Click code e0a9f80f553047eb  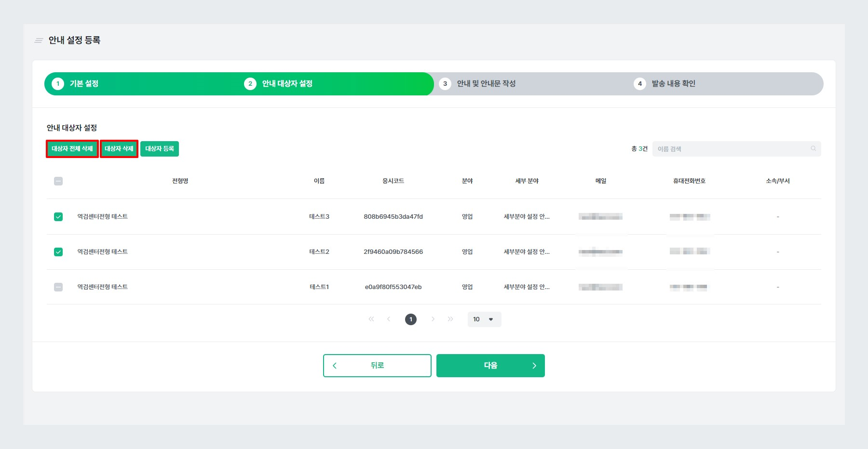pos(393,287)
